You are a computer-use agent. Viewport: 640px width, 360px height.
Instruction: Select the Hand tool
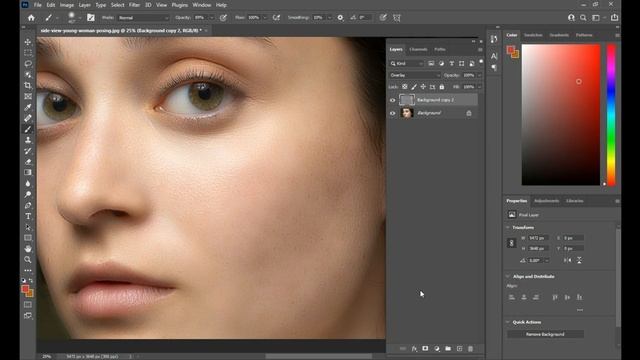click(x=28, y=249)
